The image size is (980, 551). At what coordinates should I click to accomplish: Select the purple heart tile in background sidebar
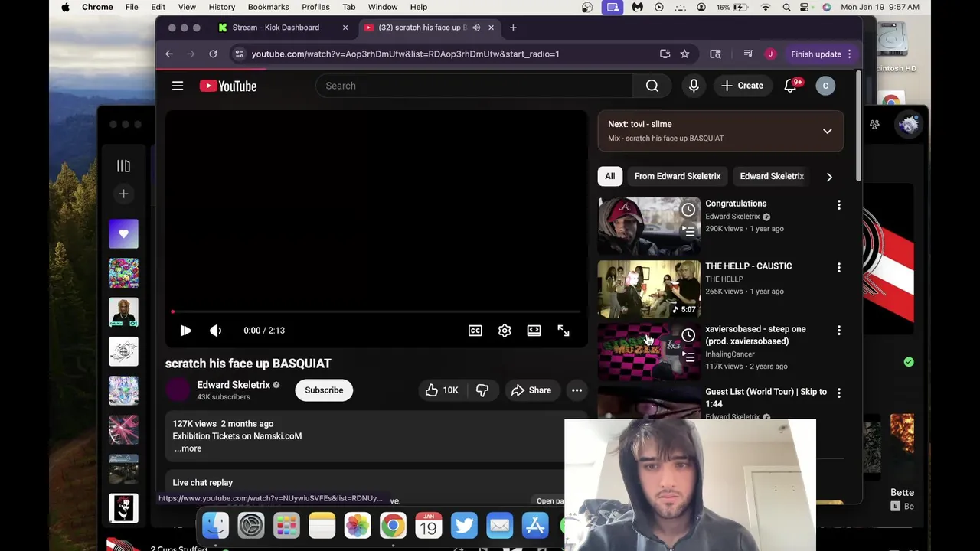123,233
